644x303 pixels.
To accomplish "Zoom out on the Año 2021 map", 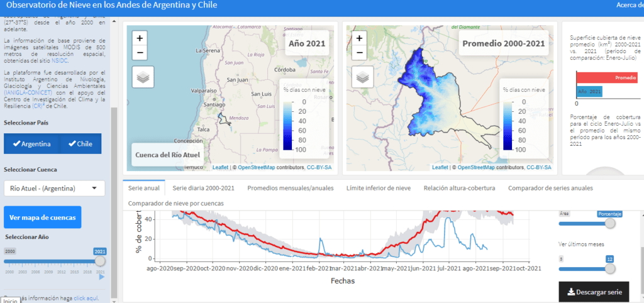I will pos(140,52).
